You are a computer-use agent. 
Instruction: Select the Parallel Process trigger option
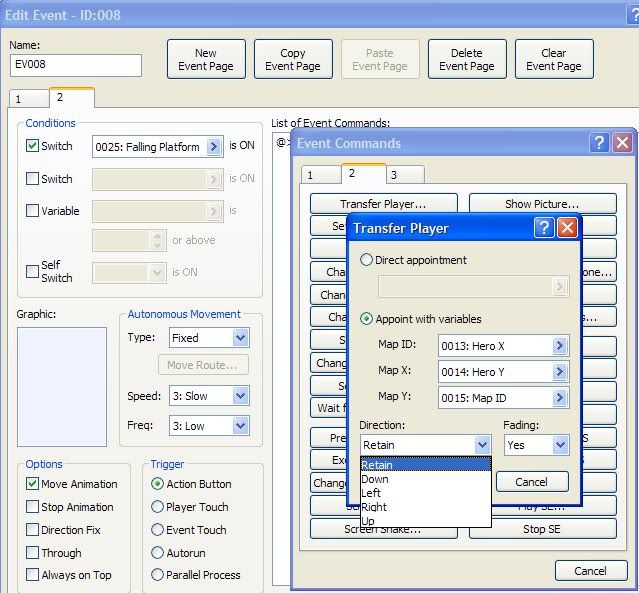(157, 575)
